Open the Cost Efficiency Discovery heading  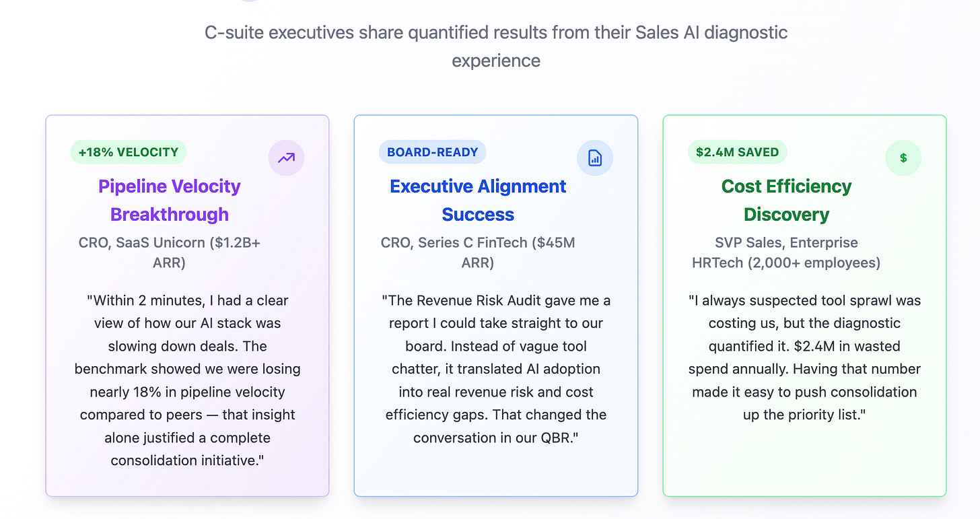click(x=786, y=200)
